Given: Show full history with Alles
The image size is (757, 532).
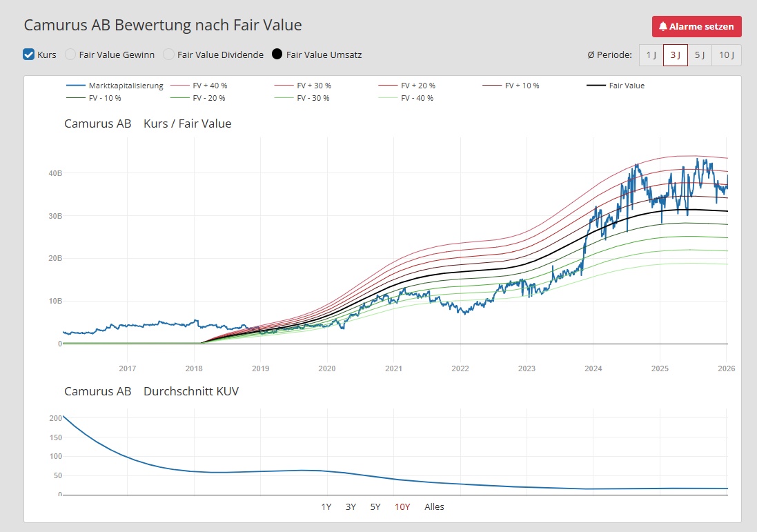Looking at the screenshot, I should coord(435,507).
